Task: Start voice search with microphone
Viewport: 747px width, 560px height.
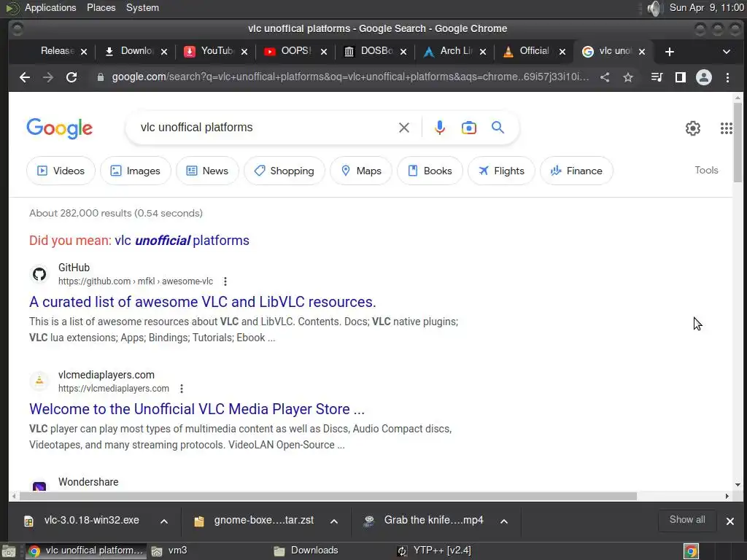Action: 440,128
